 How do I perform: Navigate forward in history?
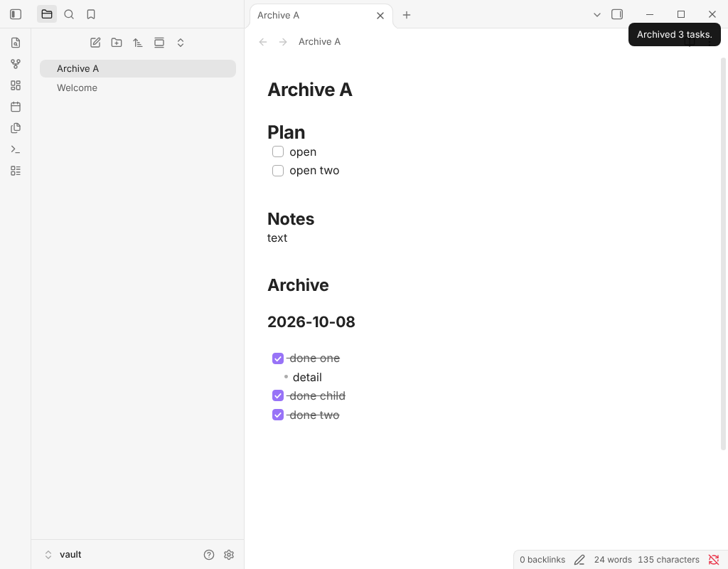283,42
